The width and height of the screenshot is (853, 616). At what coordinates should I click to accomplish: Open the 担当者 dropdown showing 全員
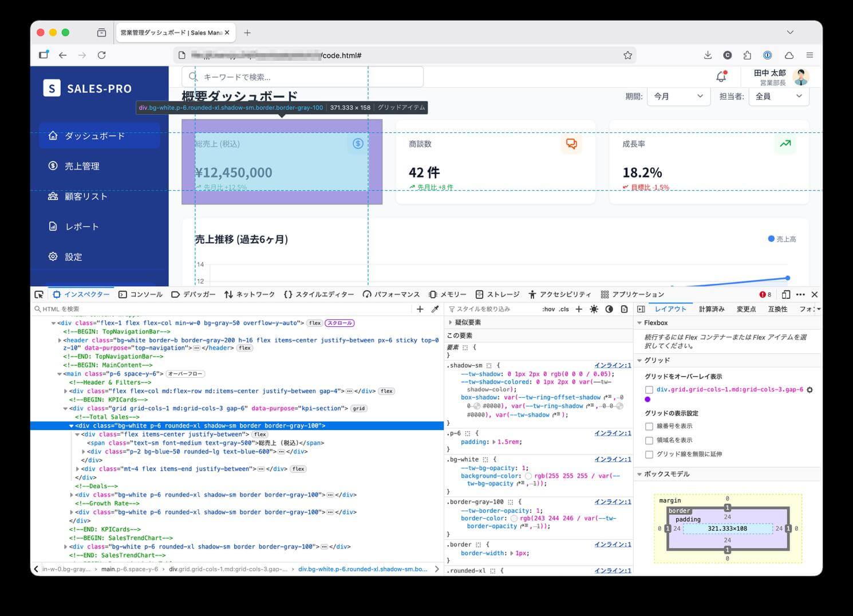click(x=779, y=96)
